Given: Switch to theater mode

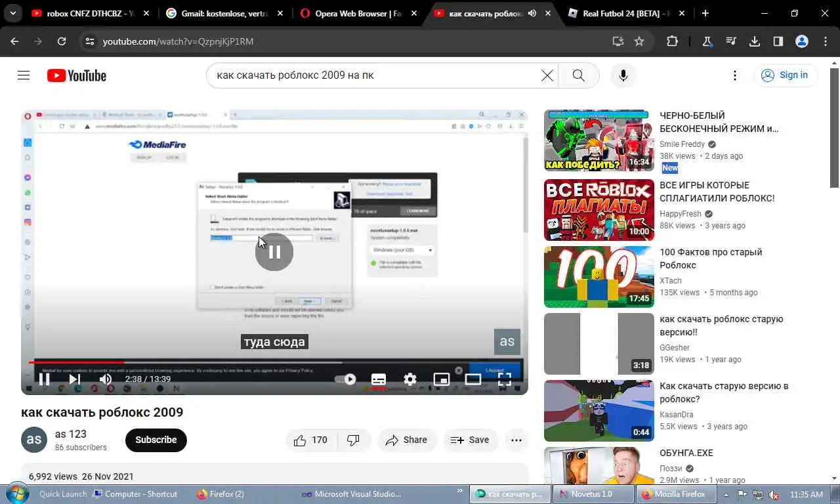Looking at the screenshot, I should (473, 379).
